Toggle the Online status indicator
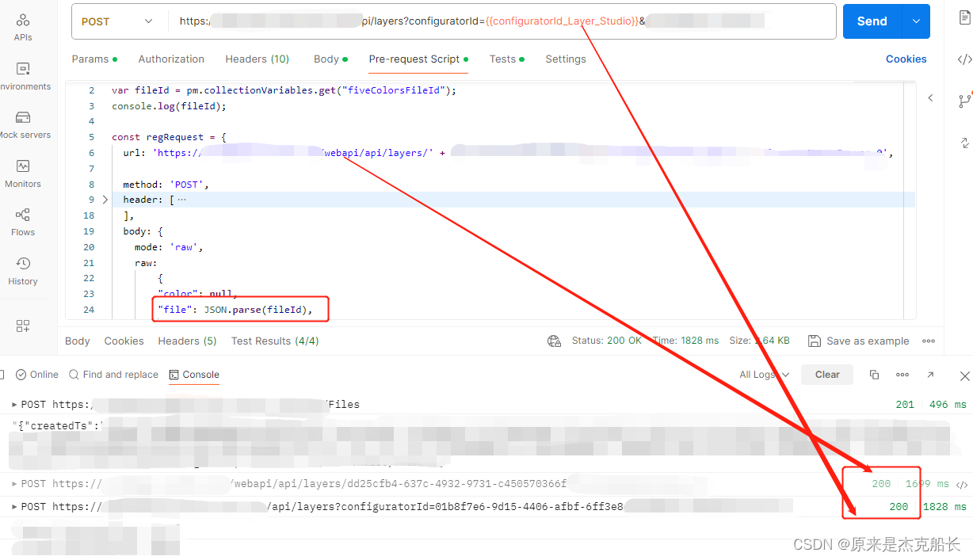The image size is (973, 560). [36, 375]
